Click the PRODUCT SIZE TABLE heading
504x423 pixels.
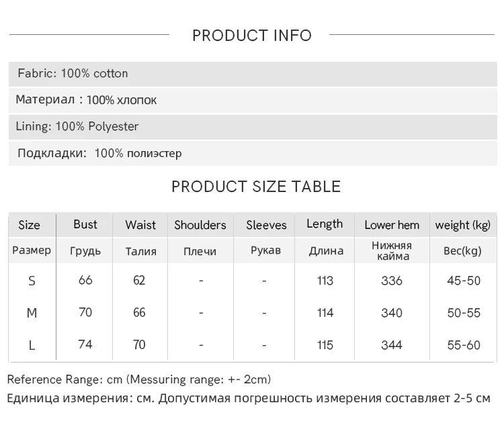[256, 187]
